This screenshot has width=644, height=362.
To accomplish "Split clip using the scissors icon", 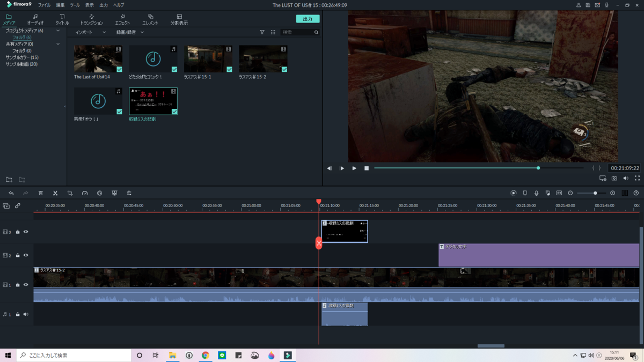I will (x=55, y=193).
